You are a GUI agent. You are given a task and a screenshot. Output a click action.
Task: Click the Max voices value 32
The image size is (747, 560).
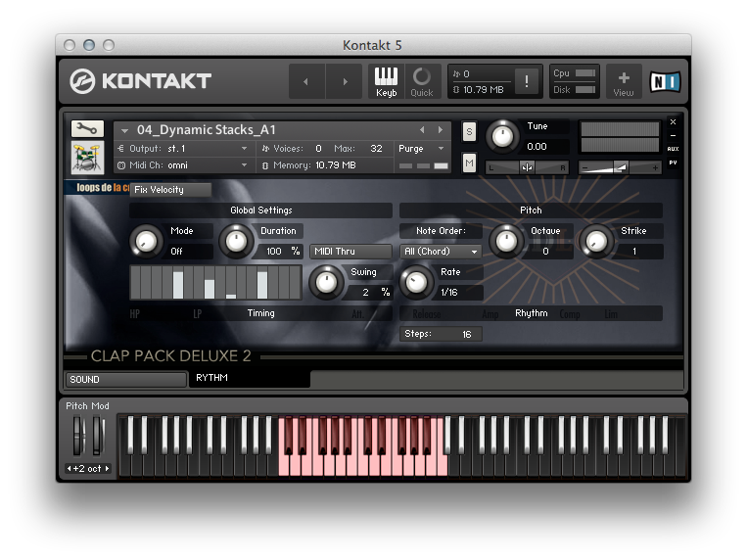click(x=376, y=149)
